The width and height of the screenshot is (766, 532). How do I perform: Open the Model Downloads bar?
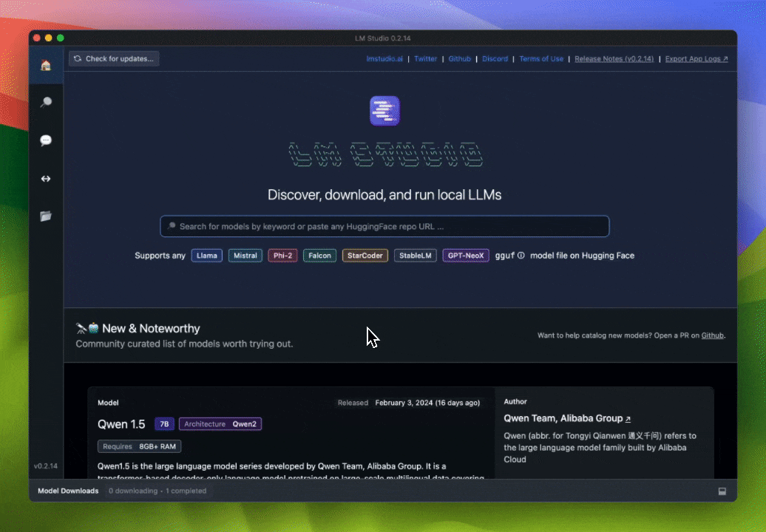coord(68,491)
